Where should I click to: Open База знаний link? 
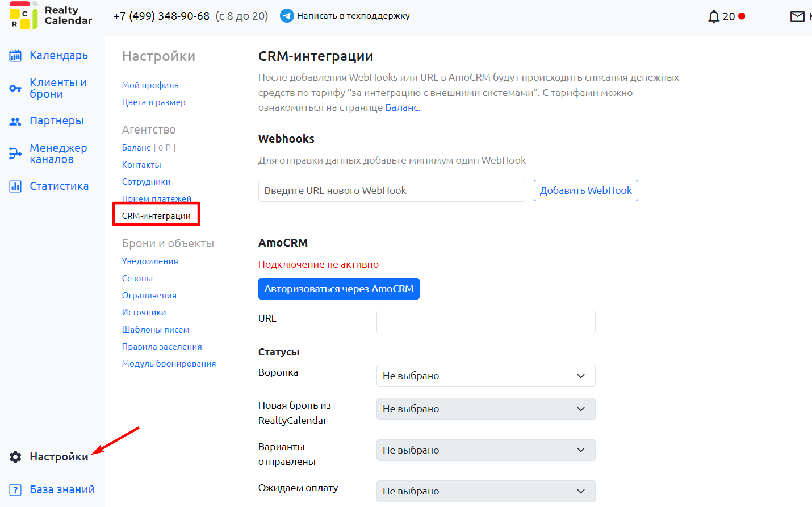tap(62, 489)
